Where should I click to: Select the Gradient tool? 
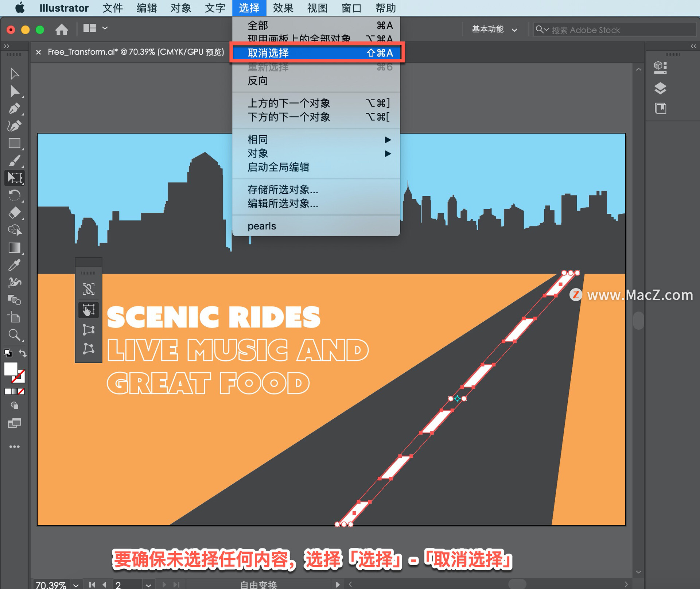[x=14, y=248]
